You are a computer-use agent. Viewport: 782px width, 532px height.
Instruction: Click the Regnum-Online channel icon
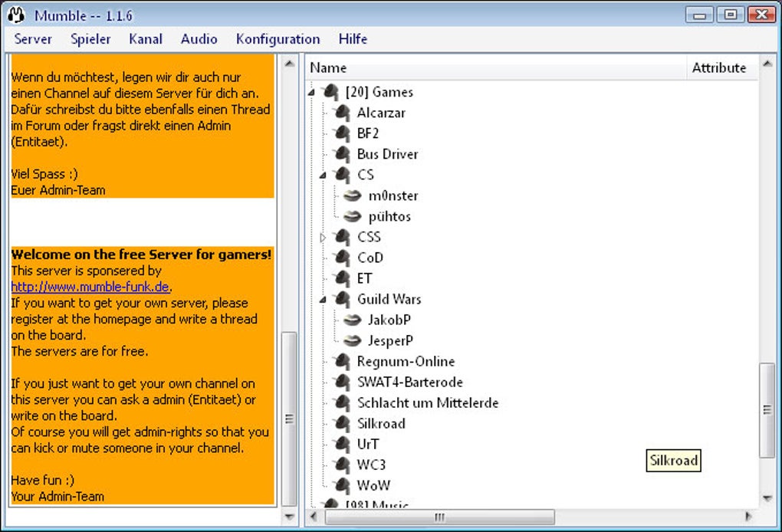[x=342, y=361]
